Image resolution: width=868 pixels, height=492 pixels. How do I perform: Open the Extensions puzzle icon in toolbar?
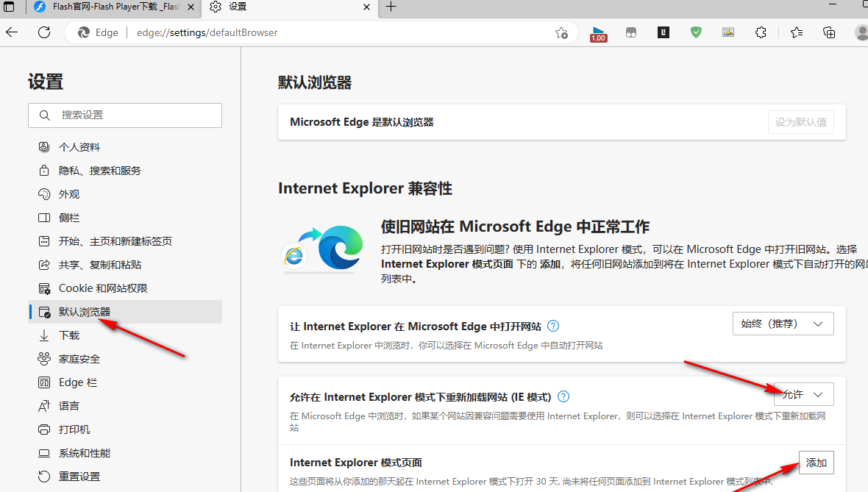point(761,32)
